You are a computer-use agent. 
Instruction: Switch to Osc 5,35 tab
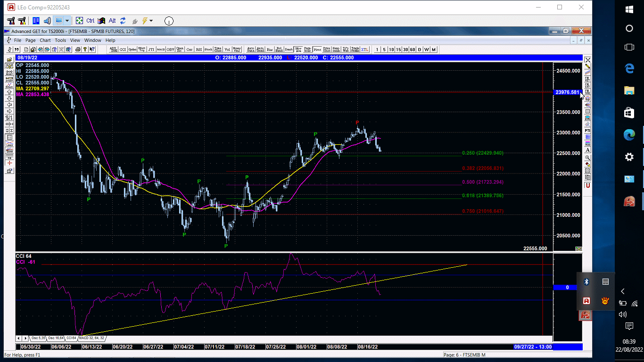(39, 338)
